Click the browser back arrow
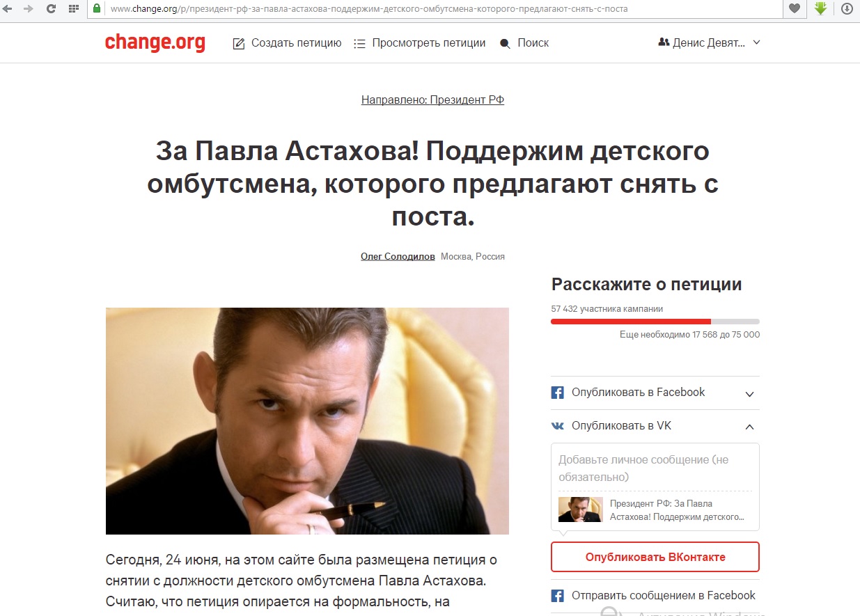 pyautogui.click(x=7, y=9)
